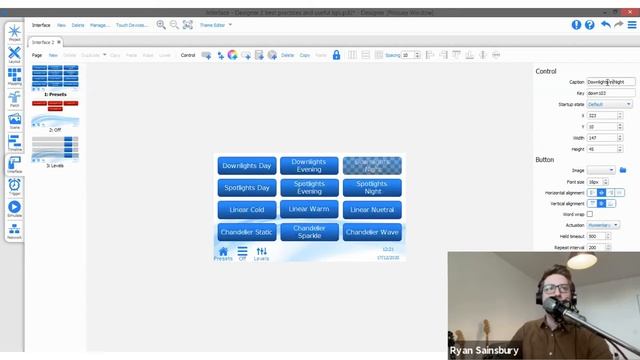Redo with the forward arrow icon
This screenshot has height=360, width=640.
tap(619, 25)
